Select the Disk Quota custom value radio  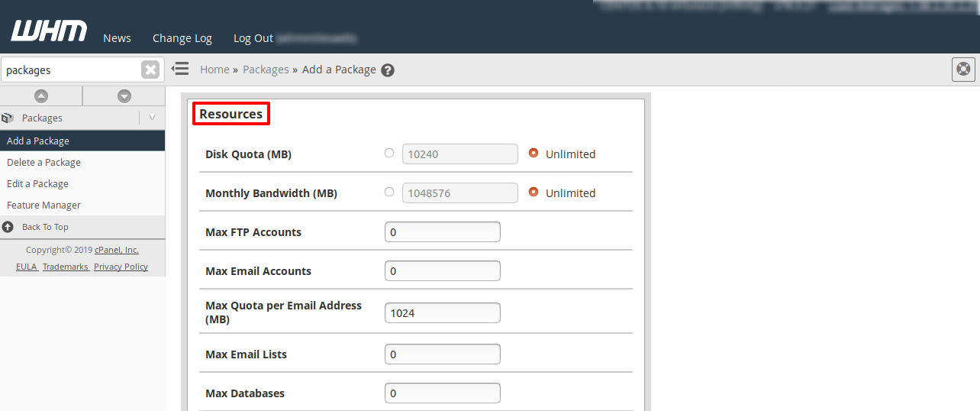coord(389,153)
